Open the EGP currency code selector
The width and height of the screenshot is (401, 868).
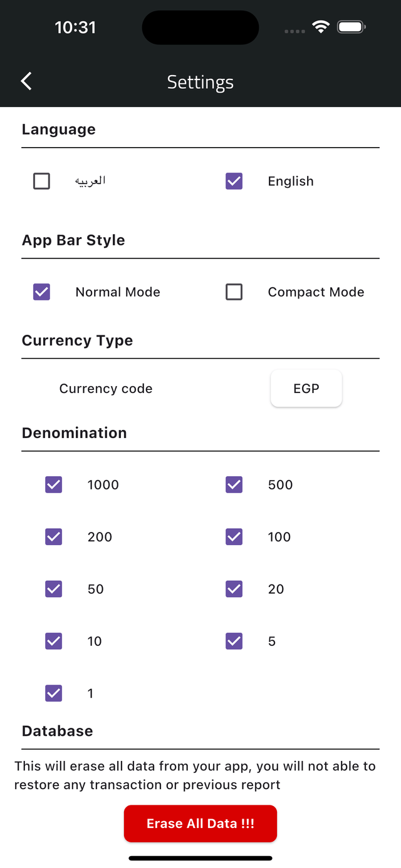[306, 389]
